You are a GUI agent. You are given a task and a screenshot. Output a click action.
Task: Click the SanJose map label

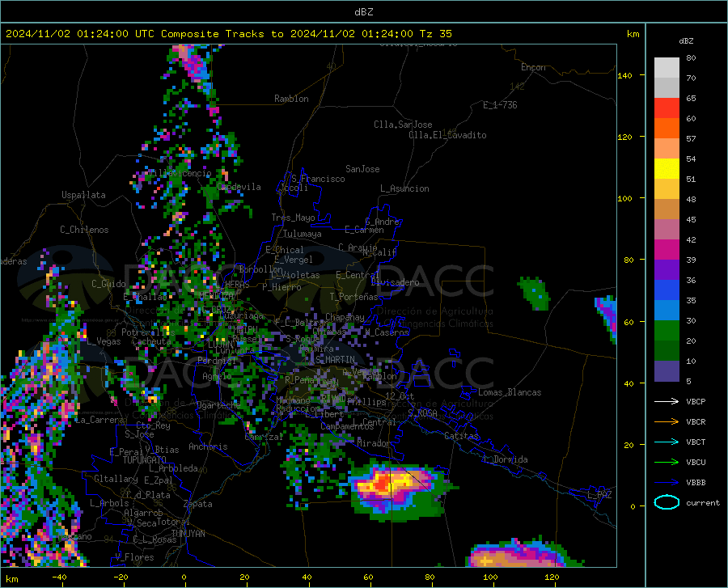pyautogui.click(x=362, y=169)
